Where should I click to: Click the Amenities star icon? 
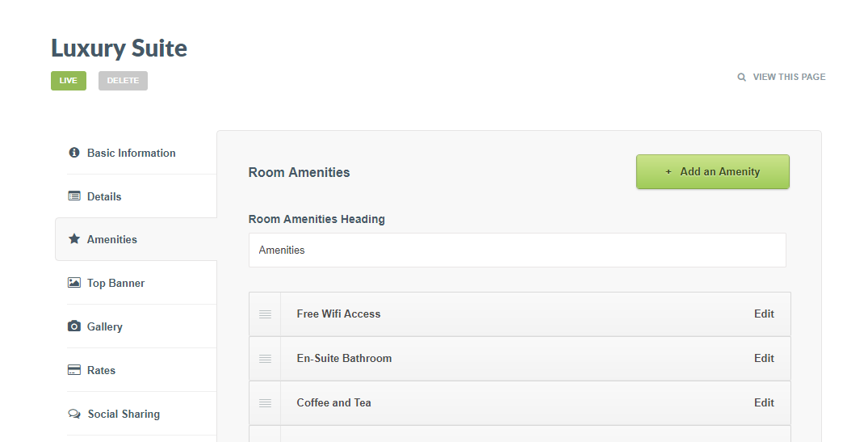tap(74, 239)
